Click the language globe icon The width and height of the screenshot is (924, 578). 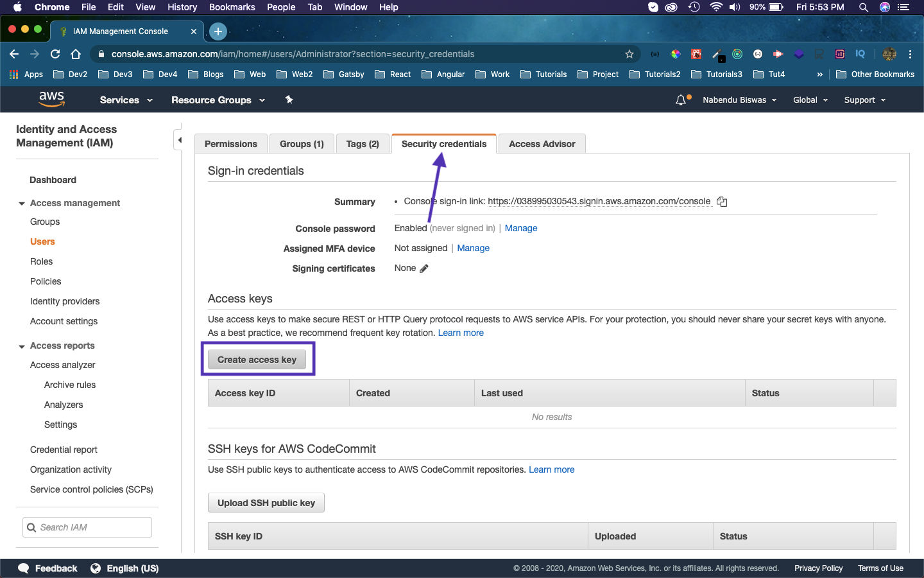pyautogui.click(x=96, y=568)
